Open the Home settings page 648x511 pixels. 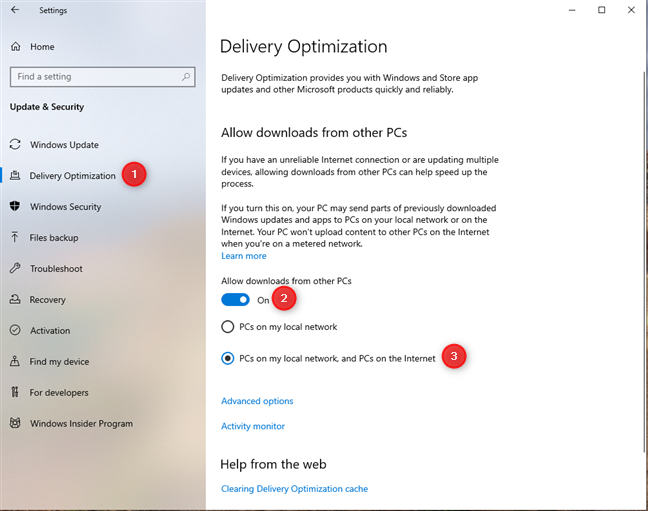[x=42, y=47]
